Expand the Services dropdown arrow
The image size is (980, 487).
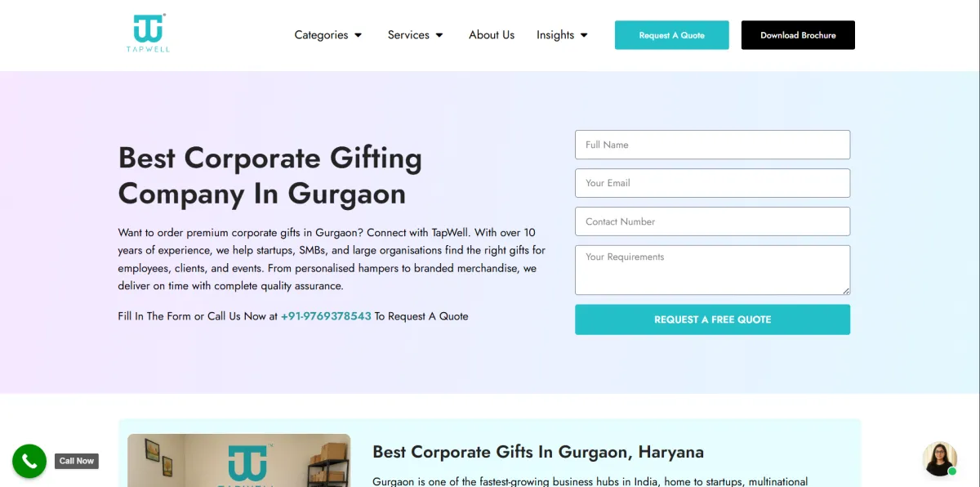click(439, 35)
